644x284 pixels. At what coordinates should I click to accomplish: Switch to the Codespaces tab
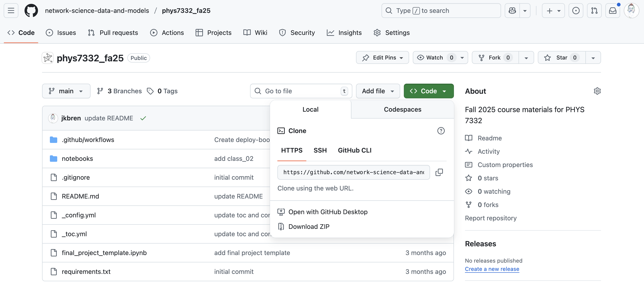pyautogui.click(x=402, y=110)
